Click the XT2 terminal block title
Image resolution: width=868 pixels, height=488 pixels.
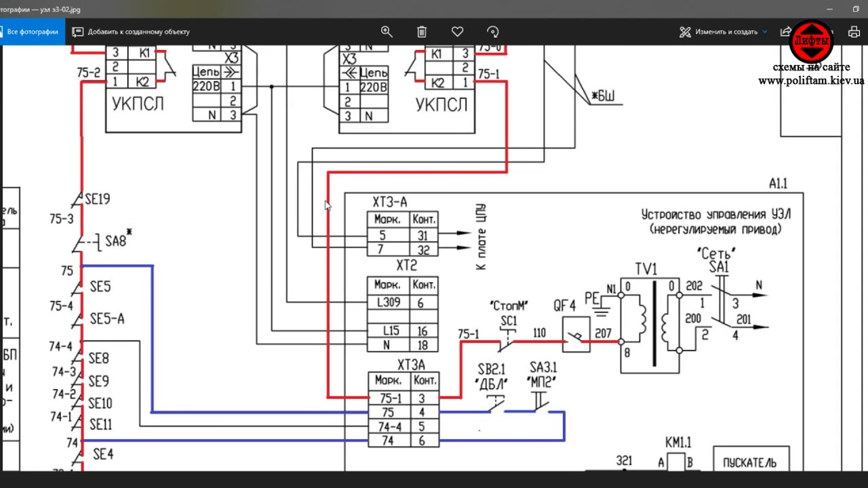406,265
